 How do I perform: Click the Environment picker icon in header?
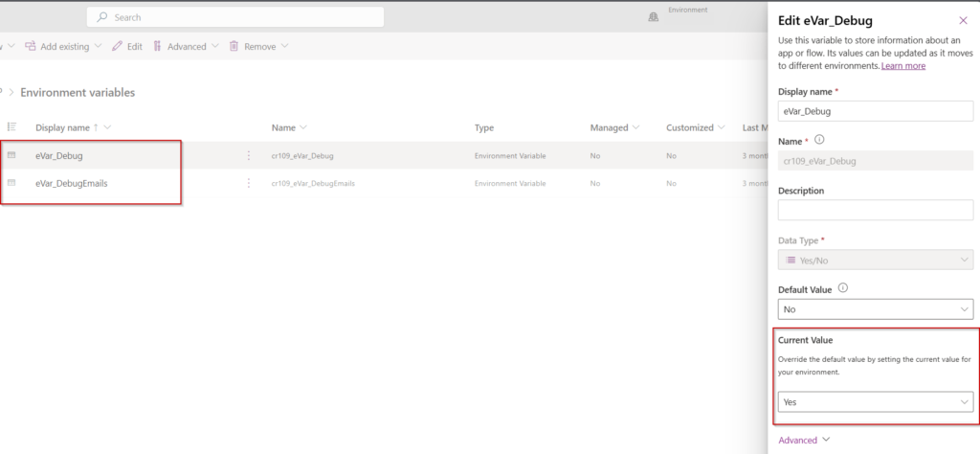coord(654,17)
